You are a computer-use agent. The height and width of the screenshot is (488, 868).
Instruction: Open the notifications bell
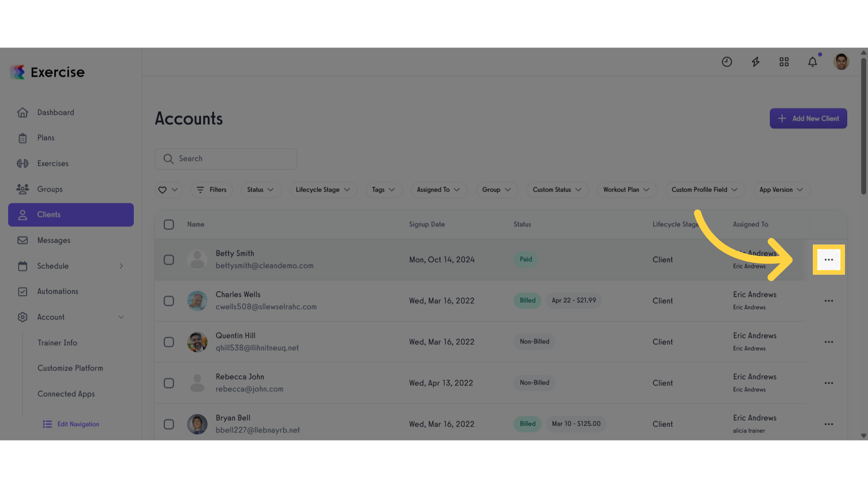click(812, 62)
